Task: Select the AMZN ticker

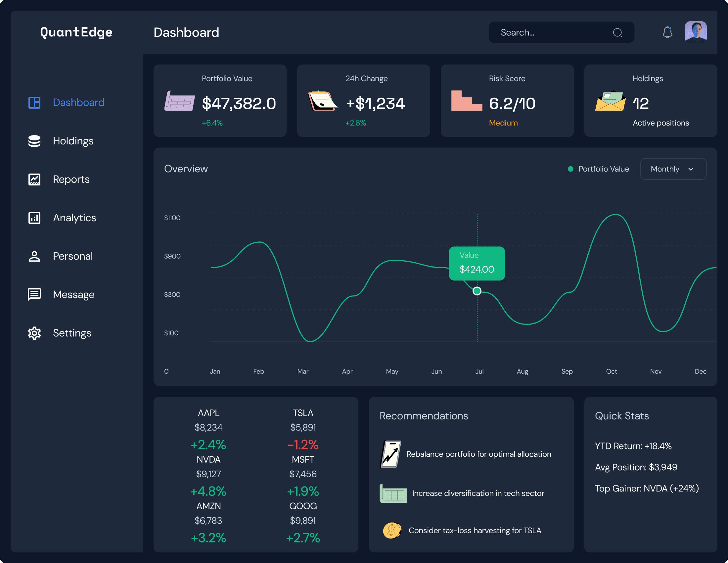Action: point(209,506)
